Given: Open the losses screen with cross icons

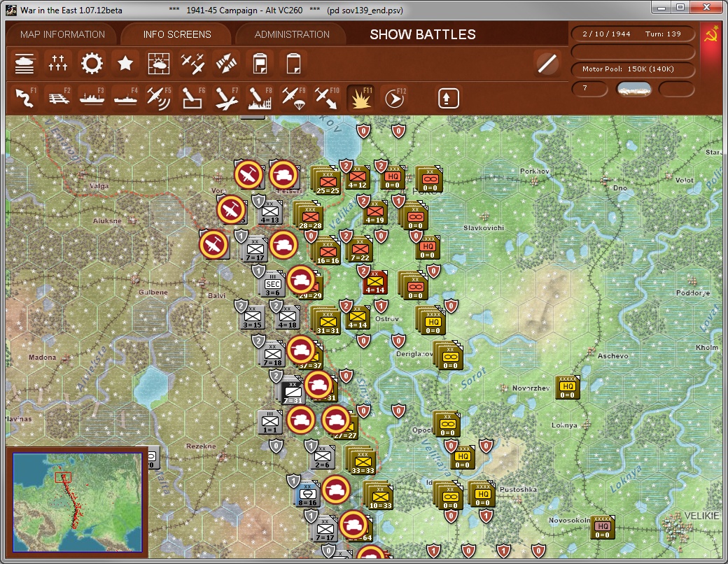Looking at the screenshot, I should pyautogui.click(x=58, y=64).
